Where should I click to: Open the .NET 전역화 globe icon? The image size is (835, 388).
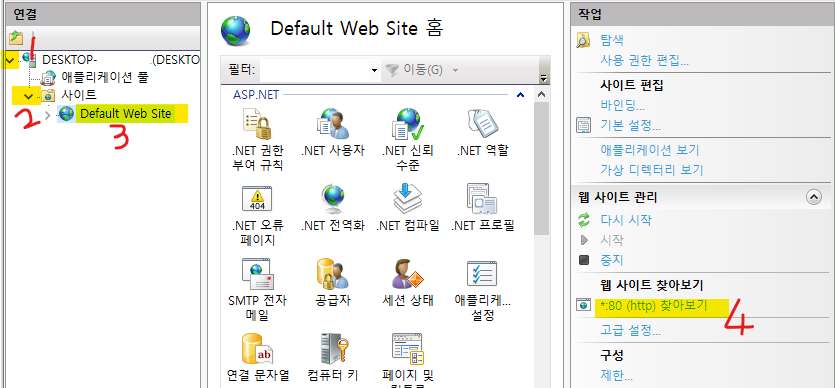[333, 199]
